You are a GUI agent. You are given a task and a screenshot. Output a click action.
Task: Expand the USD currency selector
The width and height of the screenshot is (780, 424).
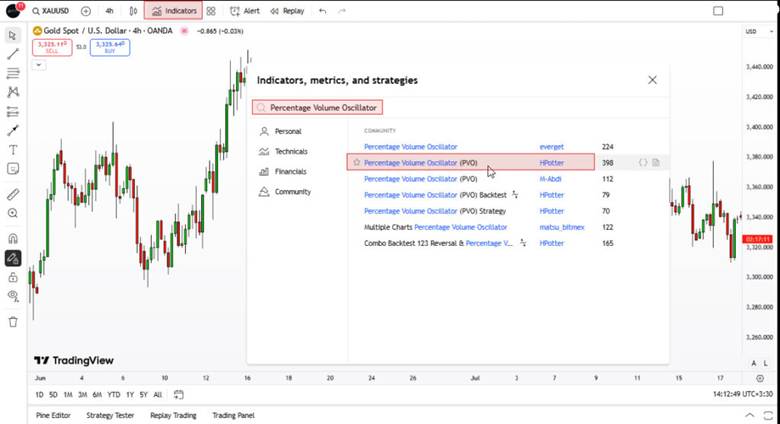coord(752,32)
